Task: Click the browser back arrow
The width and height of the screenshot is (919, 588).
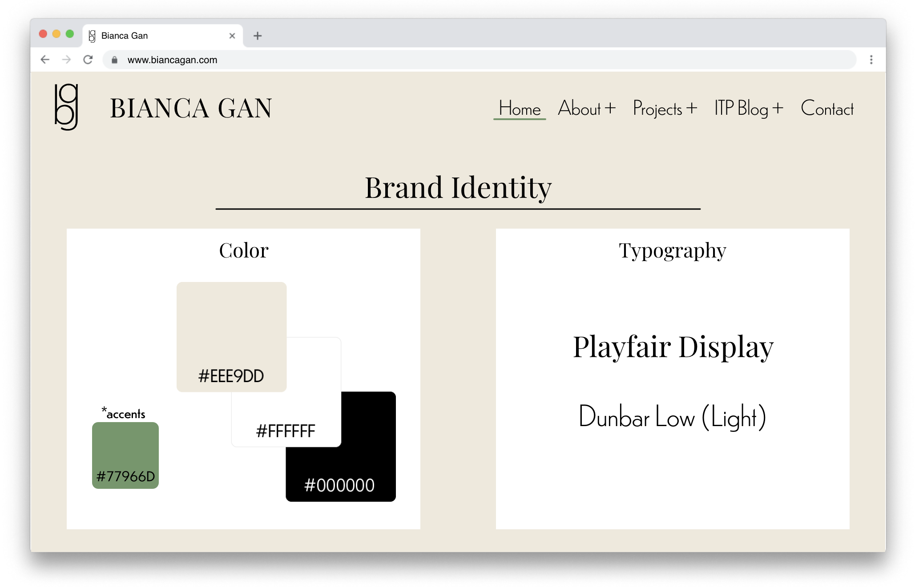Action: (45, 60)
